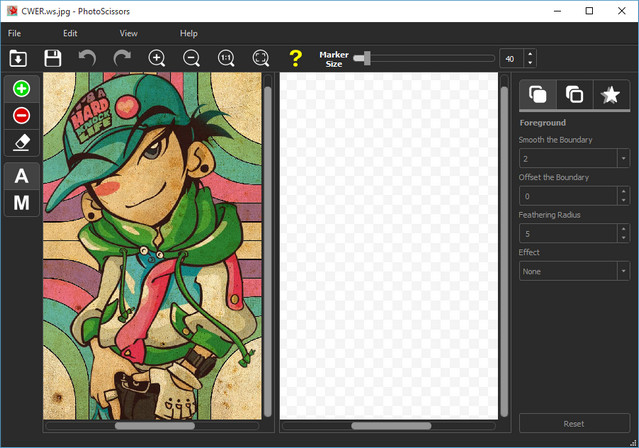Viewport: 639px width, 448px height.
Task: Open the File menu
Action: click(x=15, y=33)
